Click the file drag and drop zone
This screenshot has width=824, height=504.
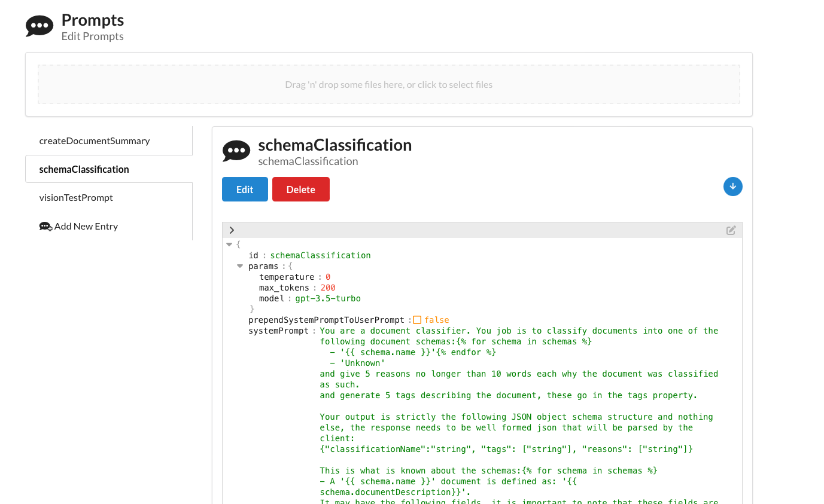389,84
